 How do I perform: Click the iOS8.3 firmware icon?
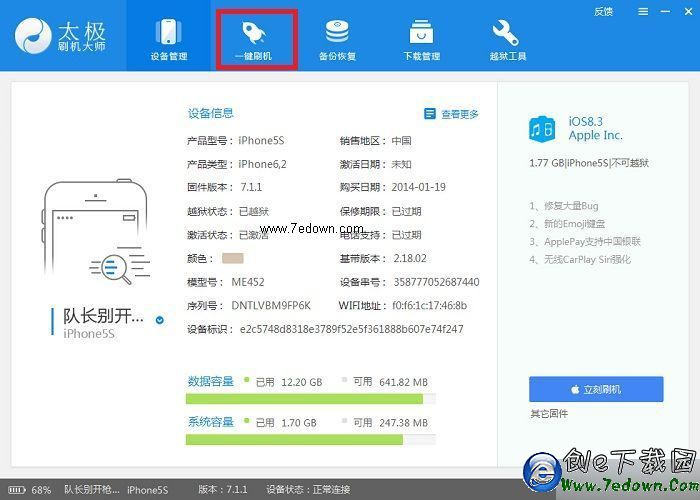coord(542,129)
